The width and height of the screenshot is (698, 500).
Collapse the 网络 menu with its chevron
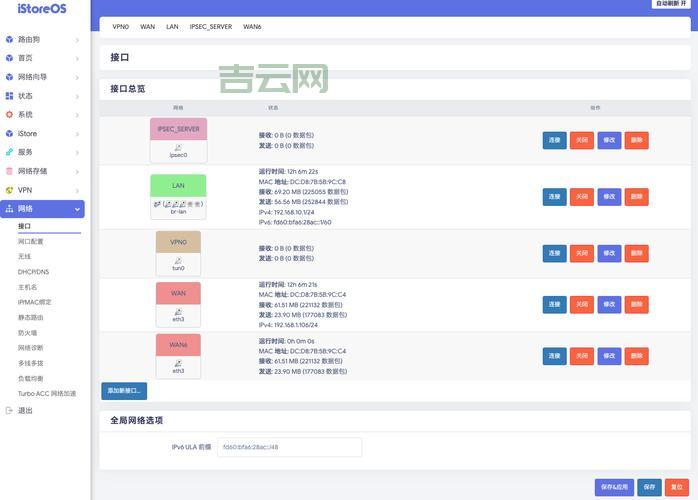click(x=77, y=209)
